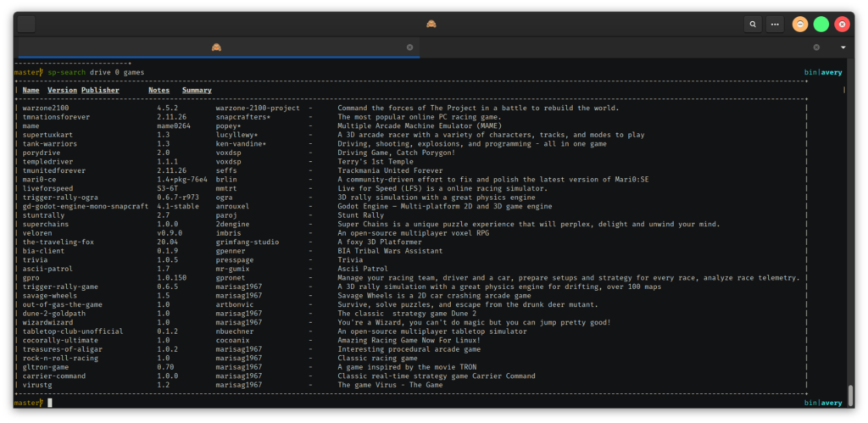Click the virustg package name
The height and width of the screenshot is (423, 868).
39,385
